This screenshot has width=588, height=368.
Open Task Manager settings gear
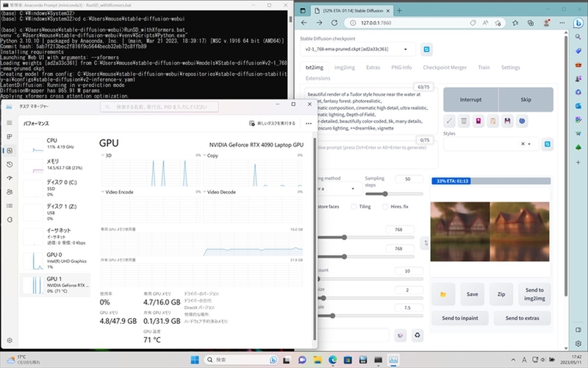tap(10, 340)
